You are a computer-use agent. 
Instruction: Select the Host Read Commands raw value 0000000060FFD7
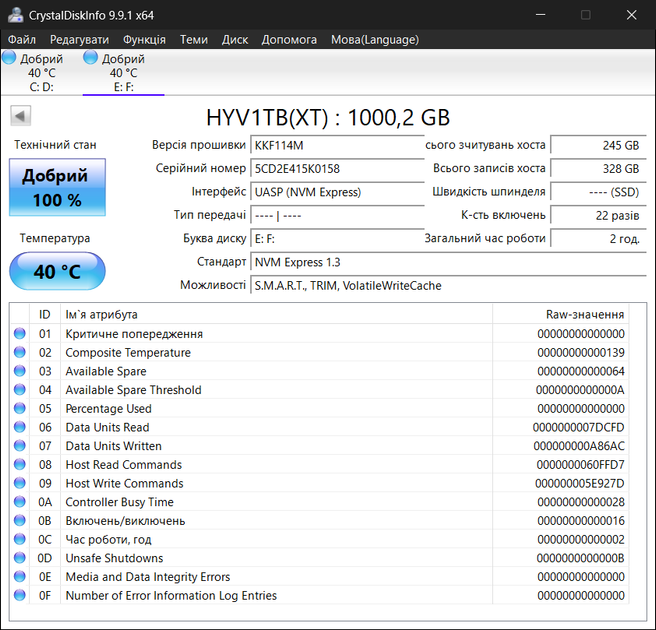pyautogui.click(x=580, y=465)
